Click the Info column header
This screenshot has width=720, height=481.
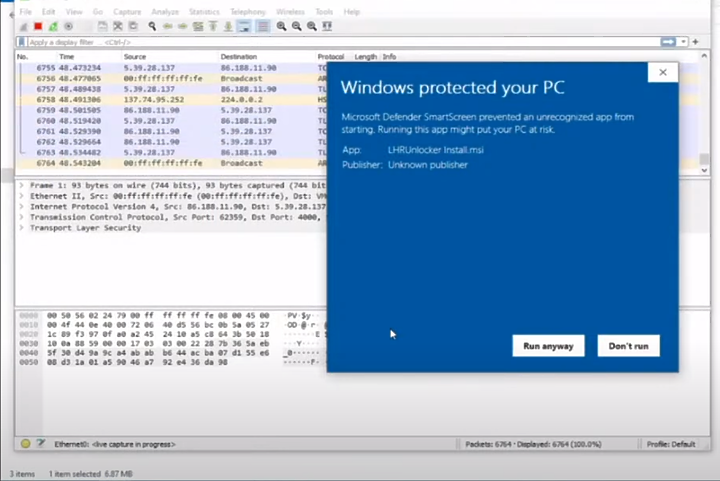389,57
